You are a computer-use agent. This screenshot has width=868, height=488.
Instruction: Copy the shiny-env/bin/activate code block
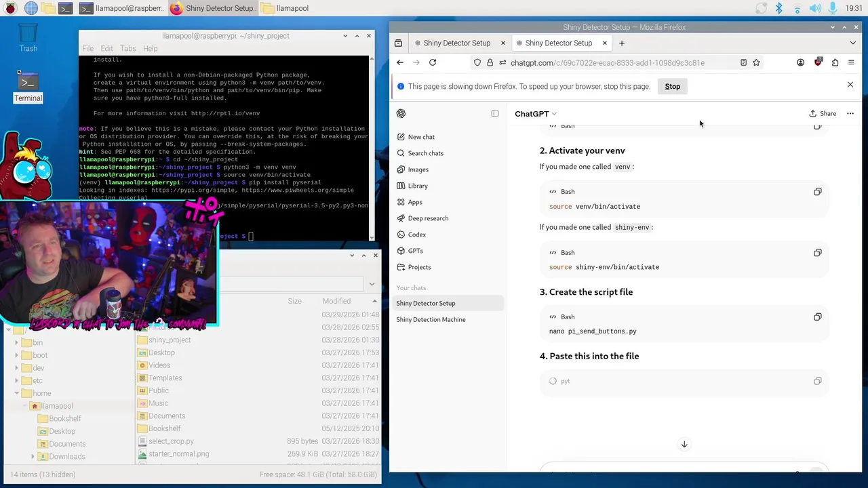pos(817,253)
